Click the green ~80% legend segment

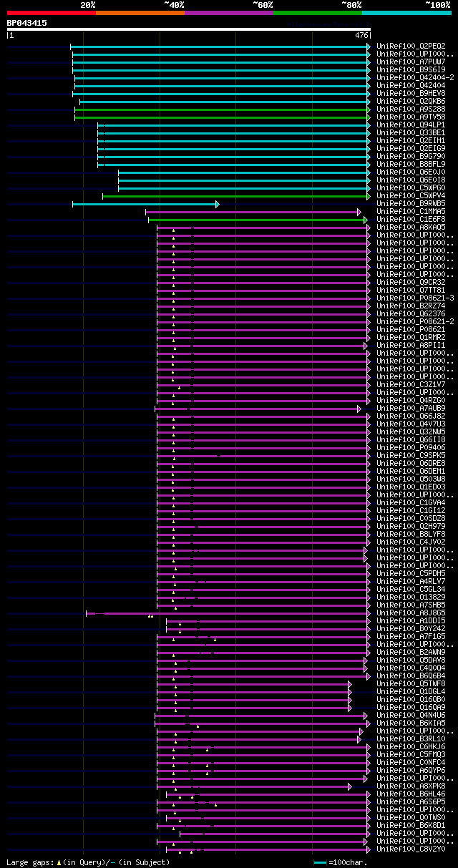[x=317, y=13]
